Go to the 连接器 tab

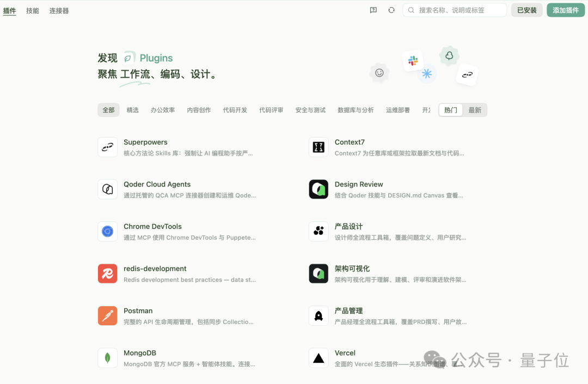click(x=59, y=10)
